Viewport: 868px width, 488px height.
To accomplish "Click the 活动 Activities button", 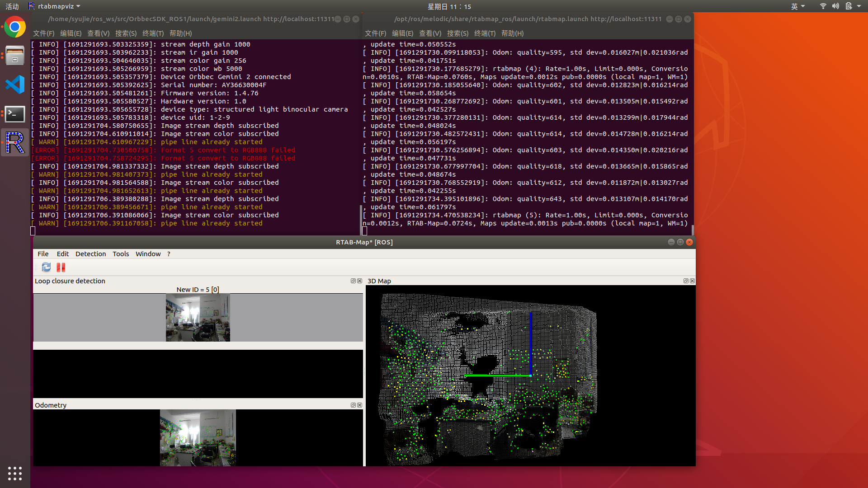I will point(12,6).
